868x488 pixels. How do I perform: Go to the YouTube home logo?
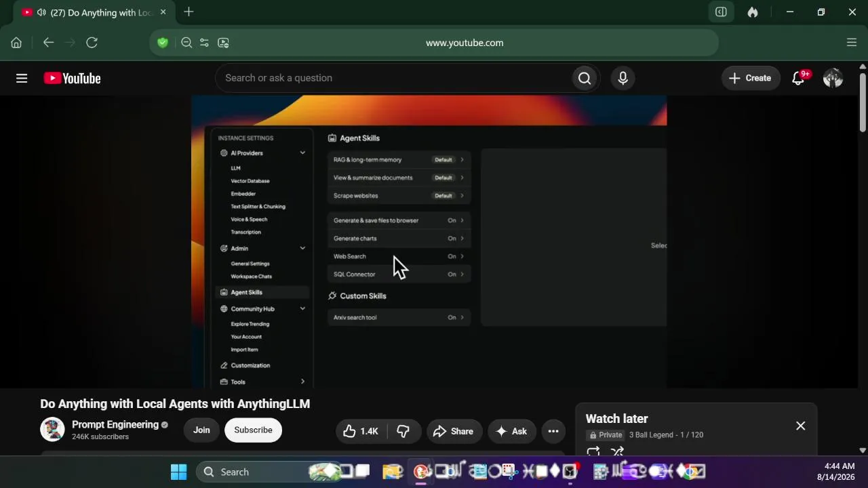tap(72, 79)
